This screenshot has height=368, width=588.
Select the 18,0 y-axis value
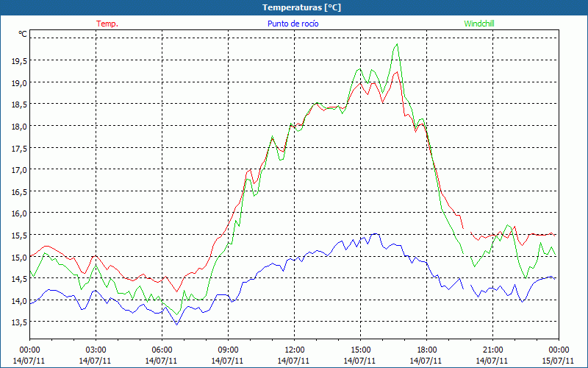(x=19, y=127)
